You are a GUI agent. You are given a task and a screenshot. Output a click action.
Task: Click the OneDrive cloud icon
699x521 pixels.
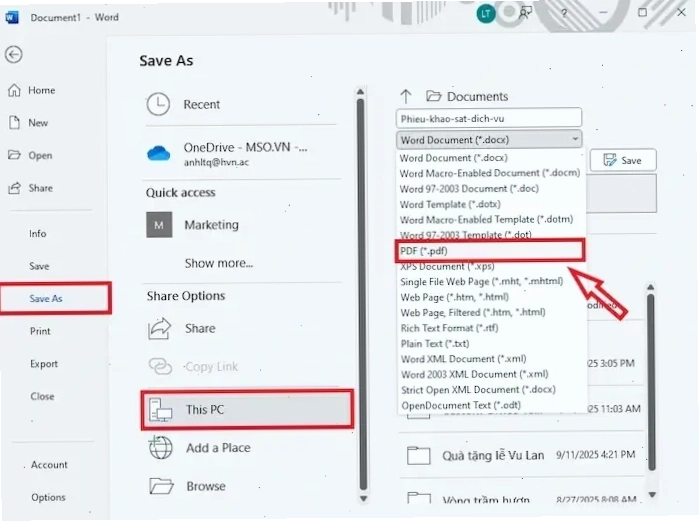click(159, 154)
